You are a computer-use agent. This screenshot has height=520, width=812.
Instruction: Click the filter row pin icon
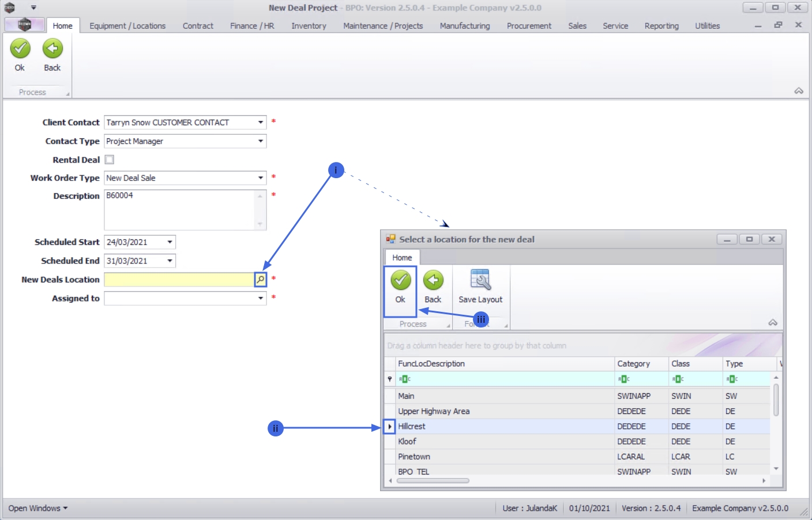click(x=390, y=379)
